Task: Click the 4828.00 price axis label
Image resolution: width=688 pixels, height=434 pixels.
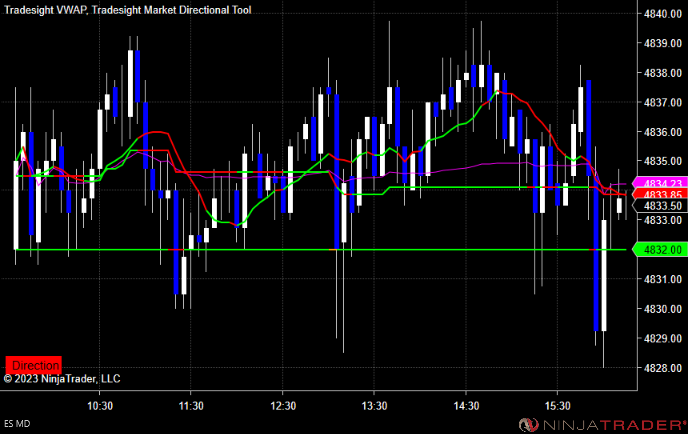Action: (x=663, y=368)
